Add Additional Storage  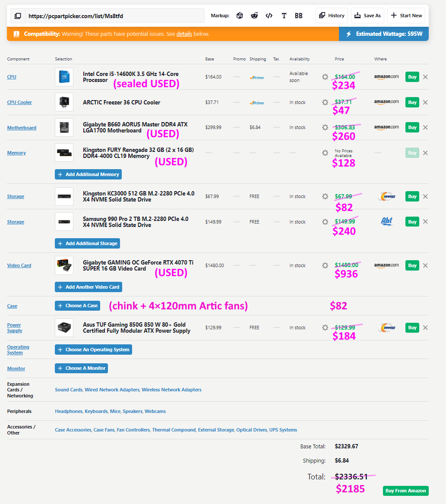(x=88, y=243)
